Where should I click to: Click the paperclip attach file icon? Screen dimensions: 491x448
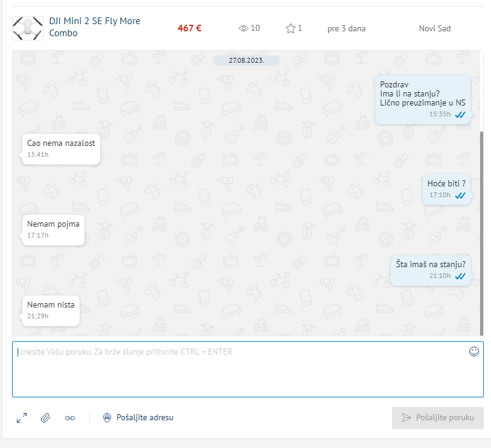coord(46,418)
